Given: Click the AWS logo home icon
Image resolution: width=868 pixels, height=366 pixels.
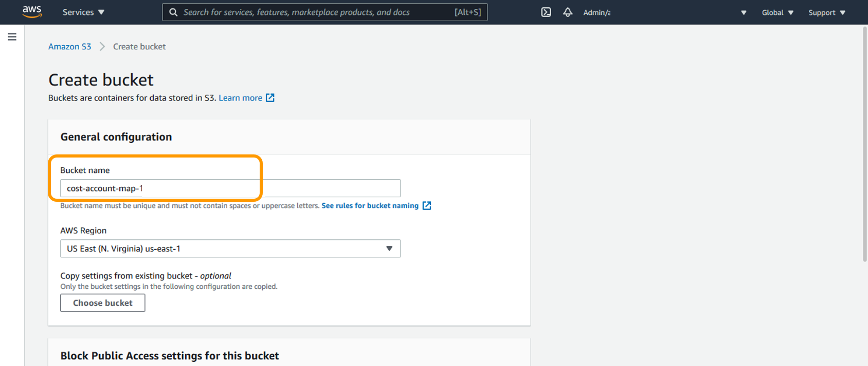Looking at the screenshot, I should coord(32,12).
